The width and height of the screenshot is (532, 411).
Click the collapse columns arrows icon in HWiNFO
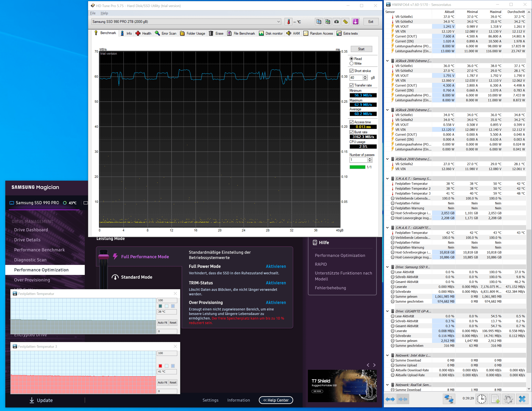403,399
